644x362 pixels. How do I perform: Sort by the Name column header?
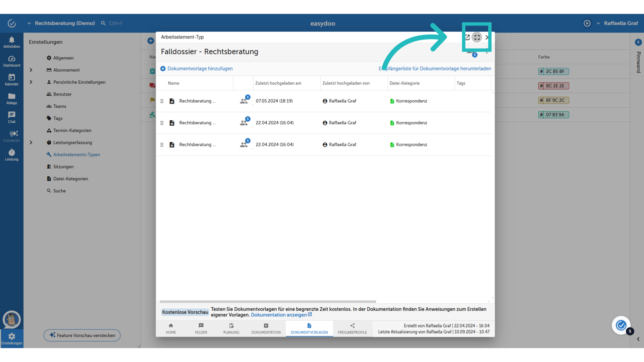pyautogui.click(x=173, y=83)
